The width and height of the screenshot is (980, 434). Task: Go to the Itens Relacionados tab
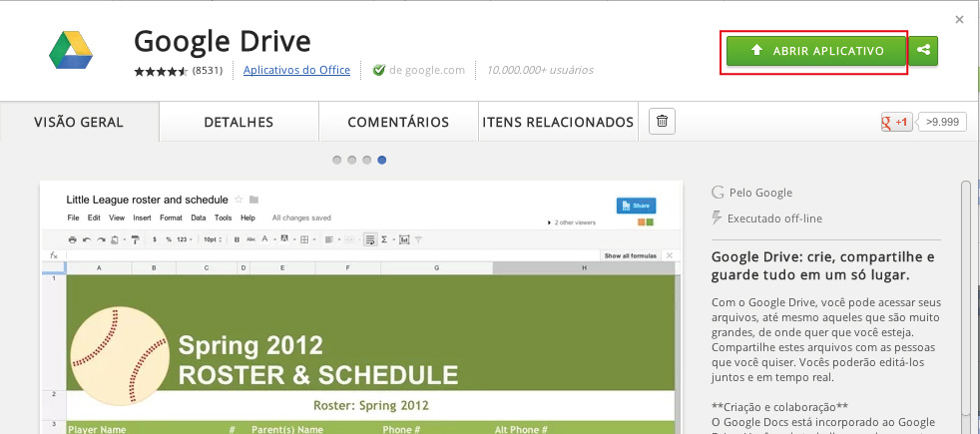click(558, 122)
